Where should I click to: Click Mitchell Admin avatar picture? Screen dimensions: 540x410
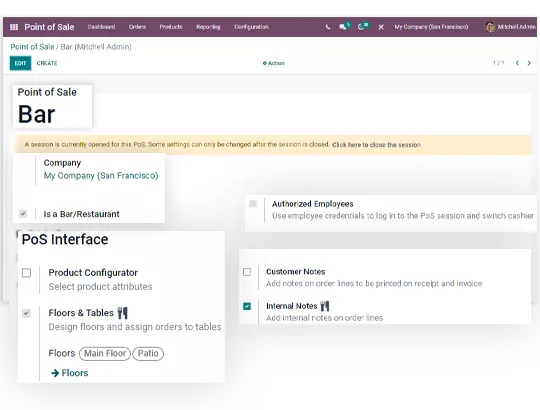coord(490,27)
